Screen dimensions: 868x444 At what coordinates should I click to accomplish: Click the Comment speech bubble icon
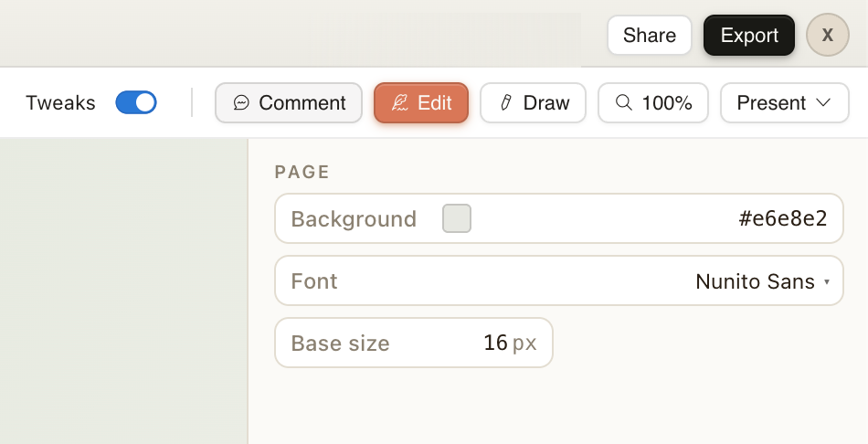[241, 103]
